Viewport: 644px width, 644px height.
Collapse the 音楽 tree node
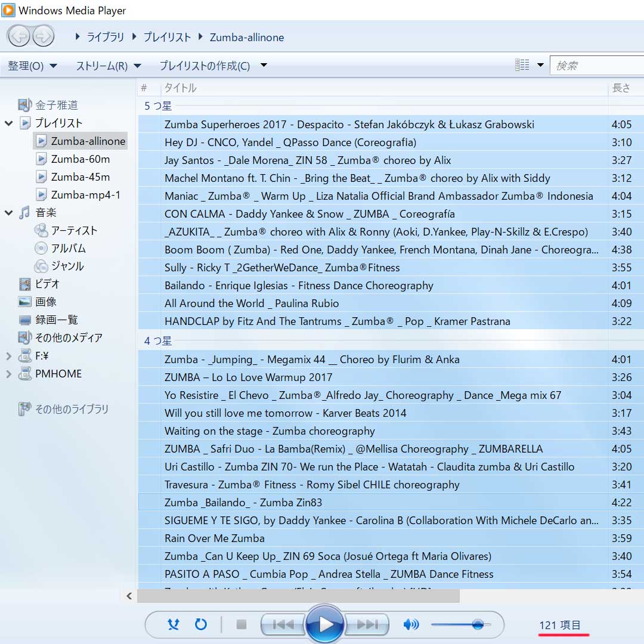point(8,212)
